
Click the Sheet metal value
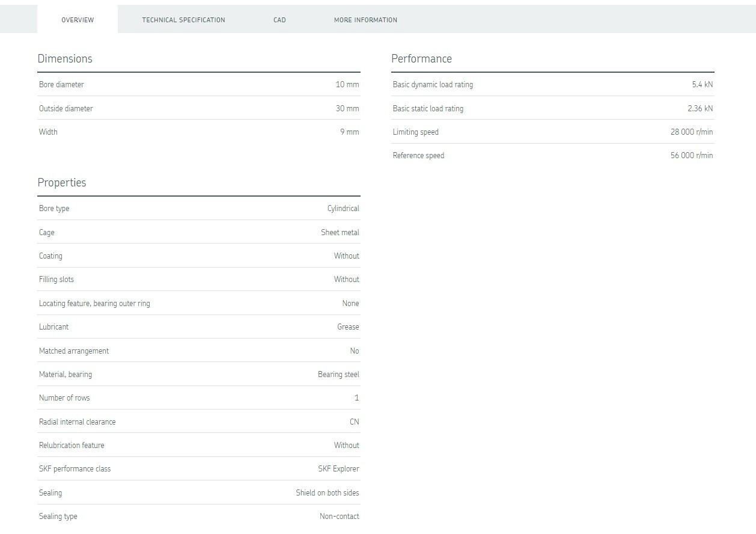[x=340, y=232]
